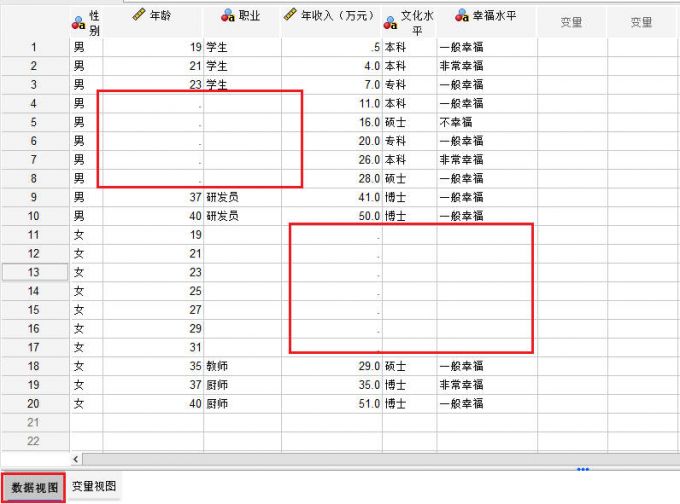
Task: Click age cell 31 in row 17
Action: (153, 347)
